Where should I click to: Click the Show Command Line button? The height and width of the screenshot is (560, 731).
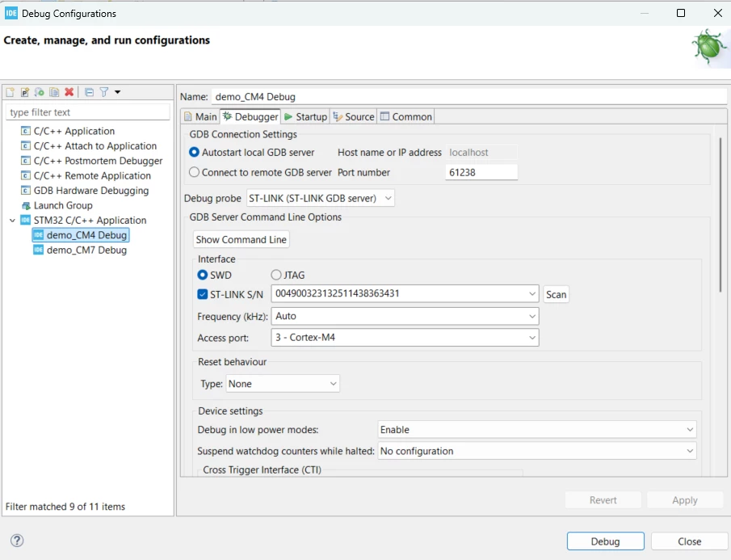(241, 240)
